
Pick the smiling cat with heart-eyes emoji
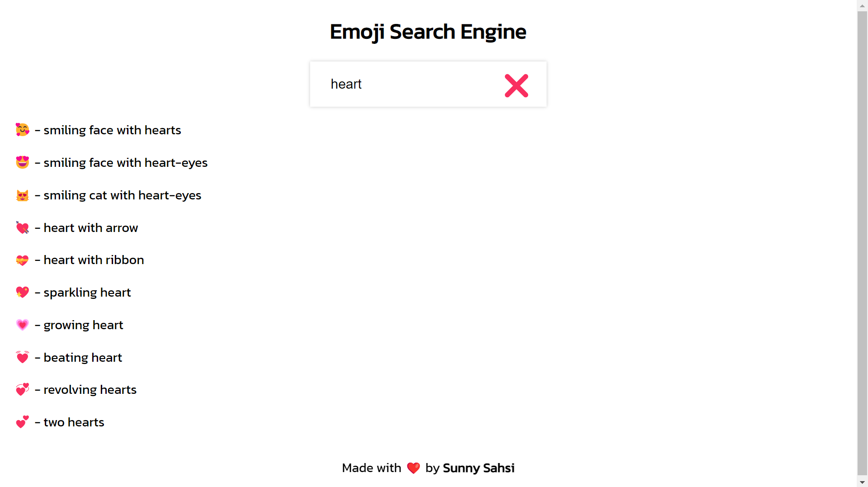pos(22,195)
